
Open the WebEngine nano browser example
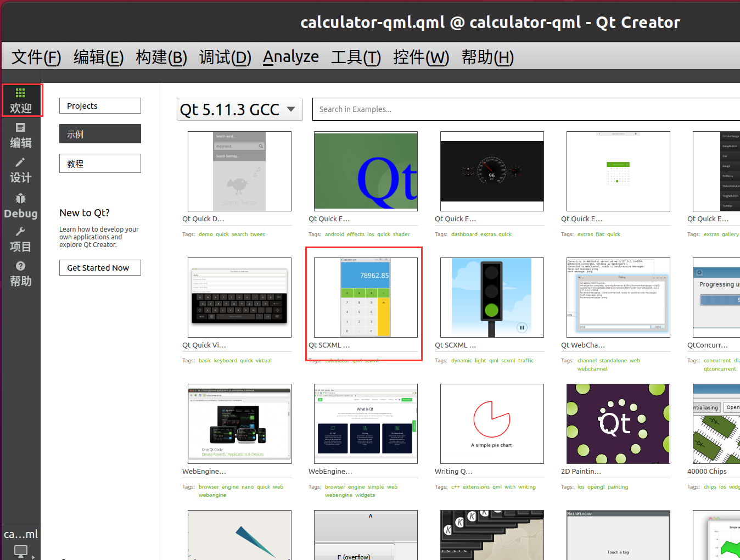coord(239,424)
